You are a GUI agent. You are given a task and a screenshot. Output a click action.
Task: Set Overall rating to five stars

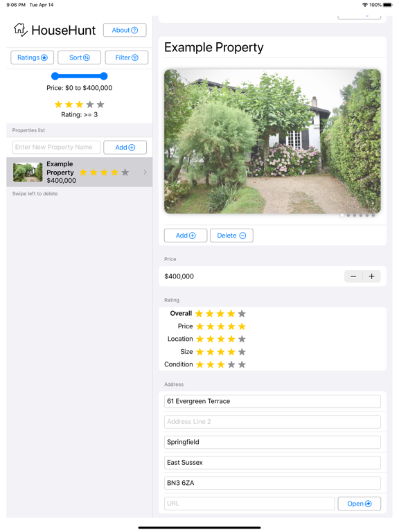(242, 314)
